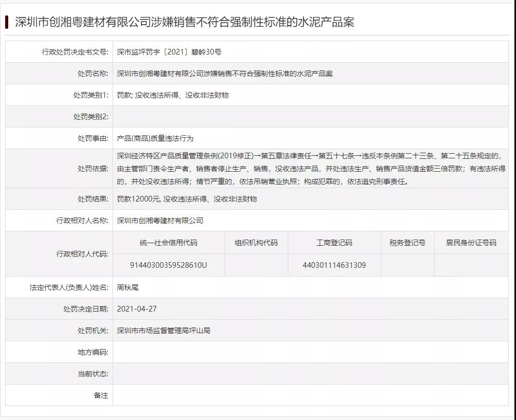Click the 处罚依据 legal basis paragraph
Screen dimensions: 516x420
point(310,169)
